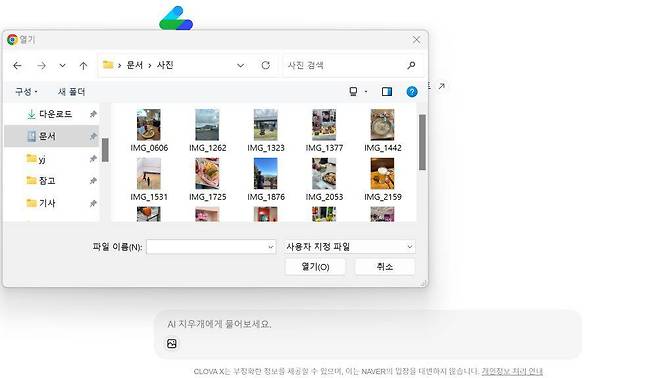
Task: Select the IMG_1442 thumbnail
Action: click(x=382, y=125)
